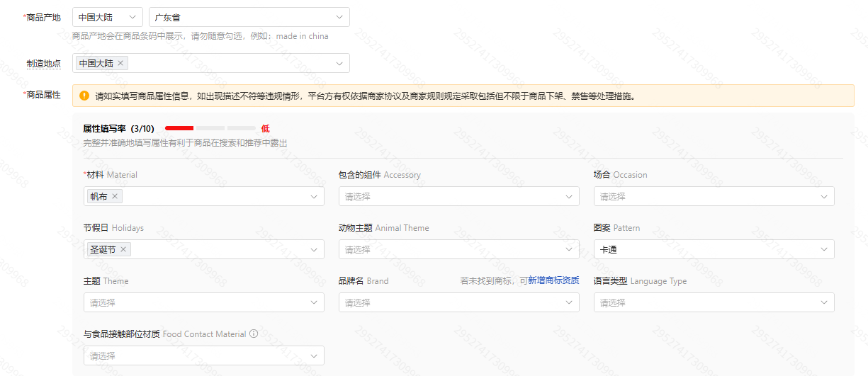Viewport: 868px width, 376px height.
Task: Open the 中国大陆 country dropdown for 商品产地
Action: coord(108,17)
